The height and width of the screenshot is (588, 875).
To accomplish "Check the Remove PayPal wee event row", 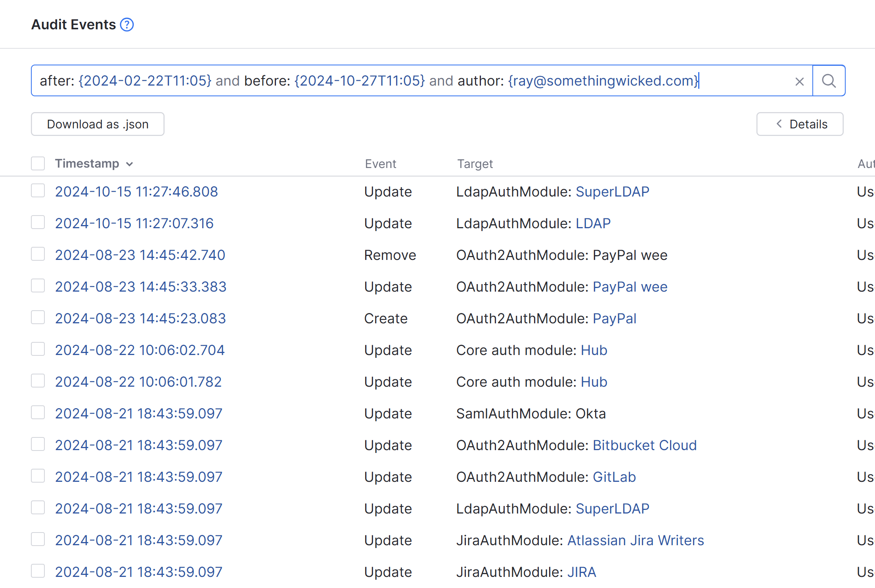I will pyautogui.click(x=38, y=254).
